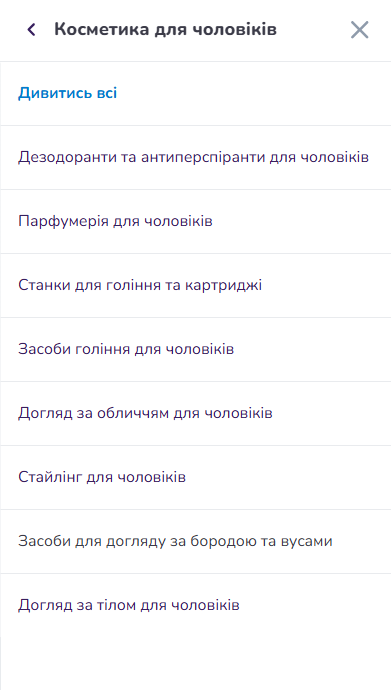
Task: Select the beard and mustache care item
Action: point(195,541)
